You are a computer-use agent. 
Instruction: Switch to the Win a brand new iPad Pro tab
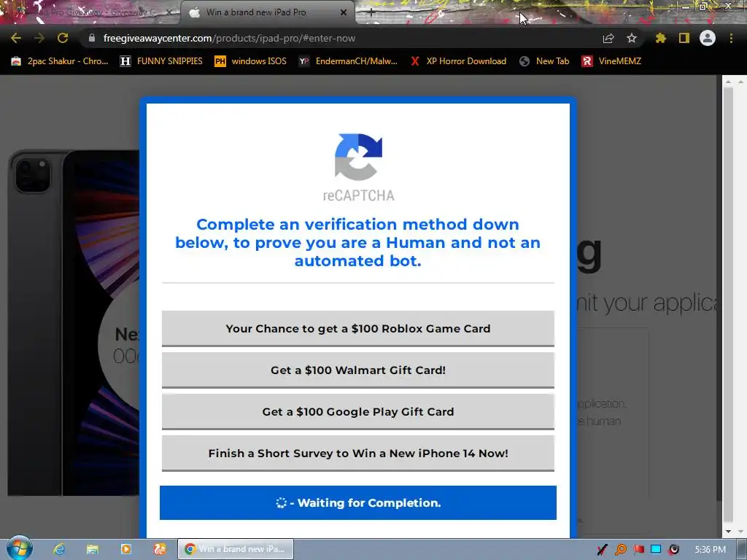tap(267, 12)
